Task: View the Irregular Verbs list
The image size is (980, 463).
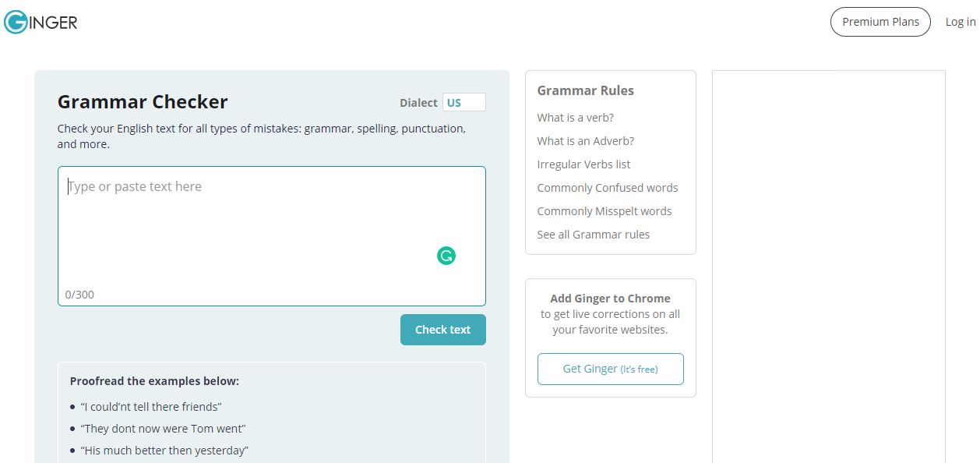Action: coord(584,164)
